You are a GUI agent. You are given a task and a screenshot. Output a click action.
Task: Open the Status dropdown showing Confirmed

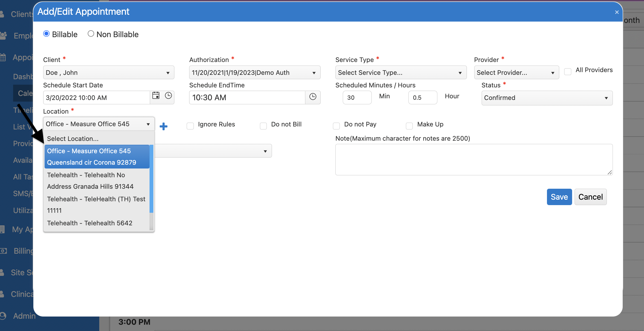click(547, 98)
